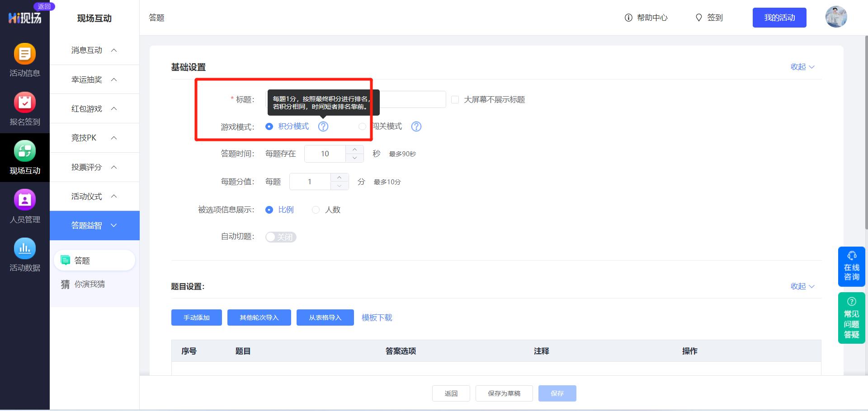
Task: Increase 答题时间 with the up stepper arrow
Action: [x=354, y=149]
